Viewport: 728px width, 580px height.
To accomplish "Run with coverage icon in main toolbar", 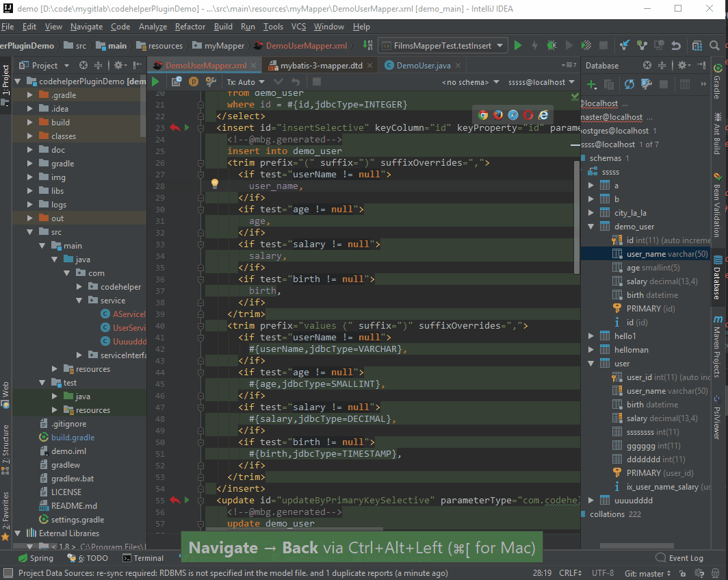I will 586,46.
